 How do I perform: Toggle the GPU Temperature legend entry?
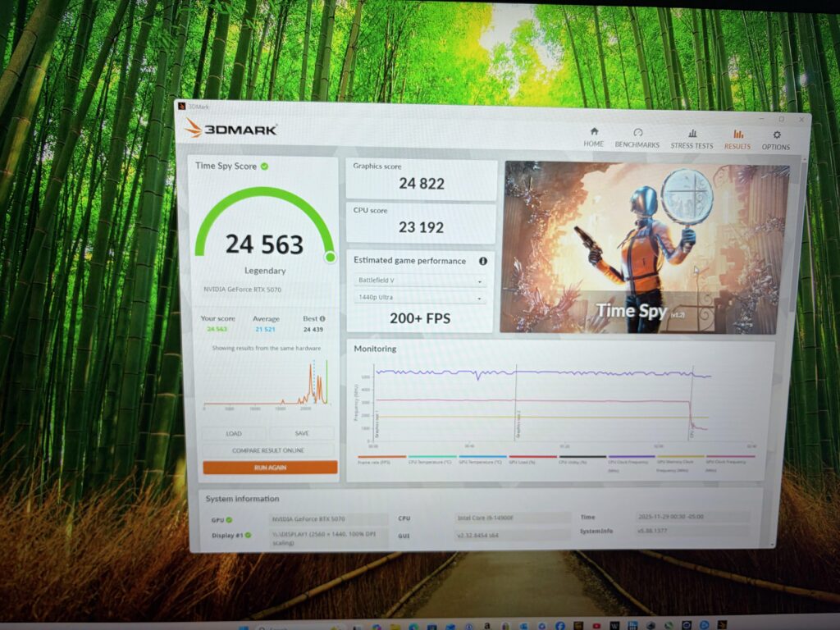click(481, 459)
